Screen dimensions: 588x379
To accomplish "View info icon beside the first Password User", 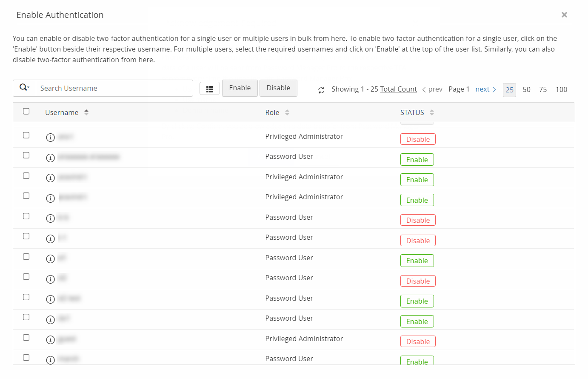I will [x=50, y=158].
